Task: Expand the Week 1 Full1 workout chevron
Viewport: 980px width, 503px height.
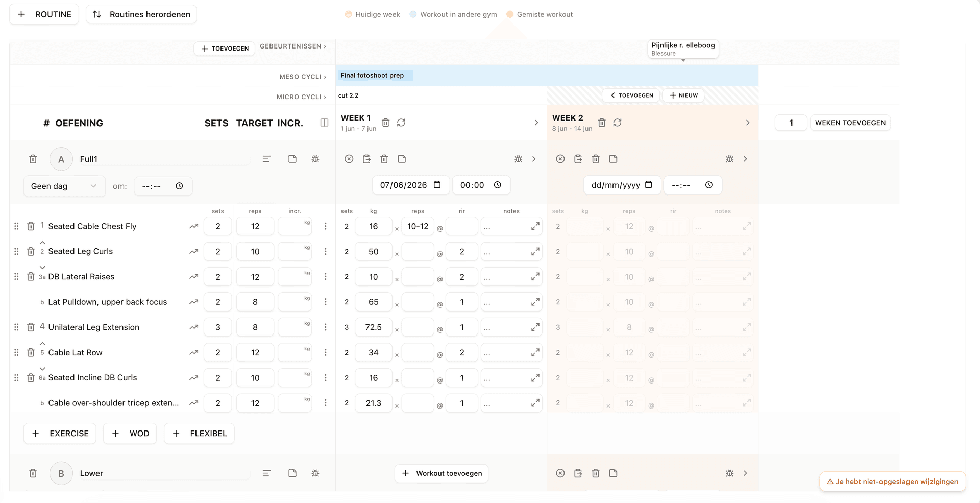Action: point(534,159)
